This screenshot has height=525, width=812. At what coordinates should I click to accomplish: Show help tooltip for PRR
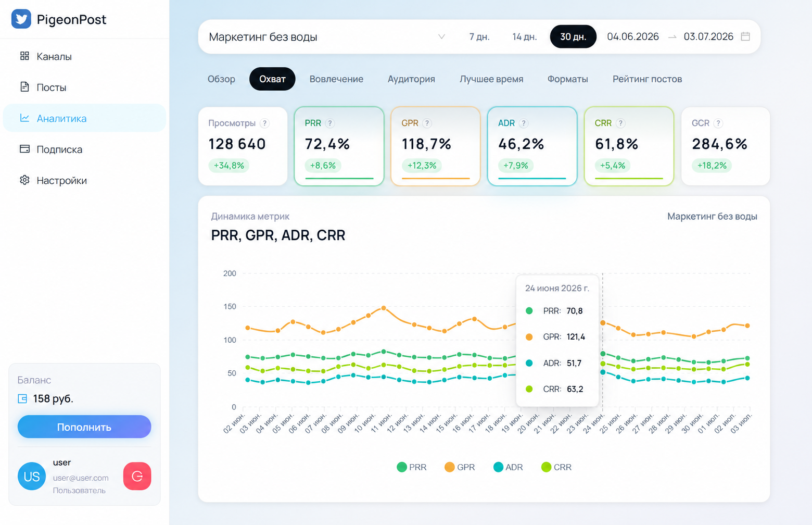[330, 123]
